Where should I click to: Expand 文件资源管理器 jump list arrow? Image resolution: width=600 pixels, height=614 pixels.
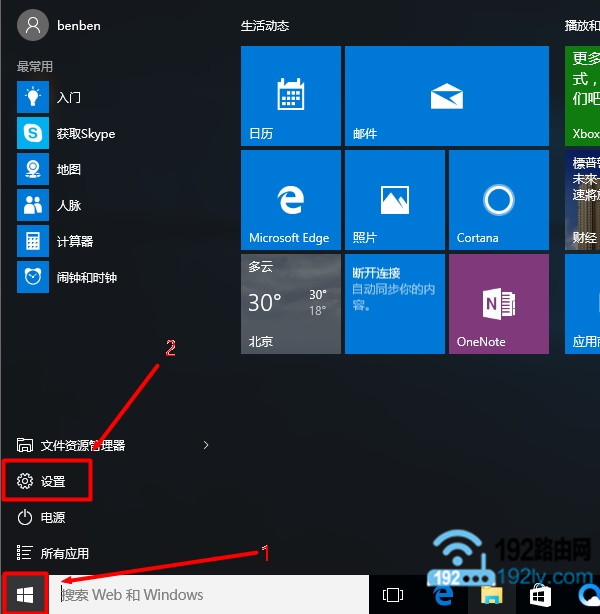point(206,445)
